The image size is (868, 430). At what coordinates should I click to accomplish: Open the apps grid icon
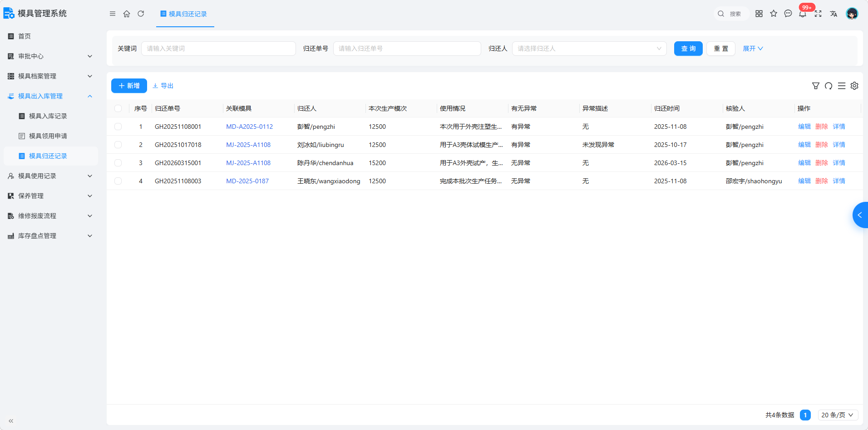click(x=759, y=14)
